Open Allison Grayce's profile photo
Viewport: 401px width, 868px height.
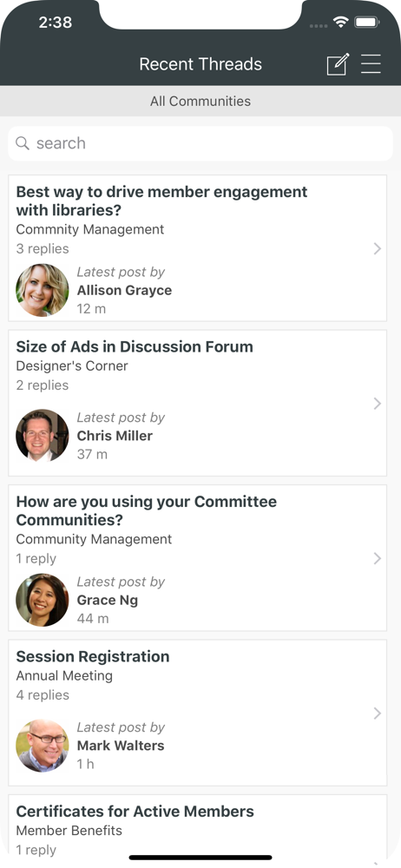[x=42, y=290]
